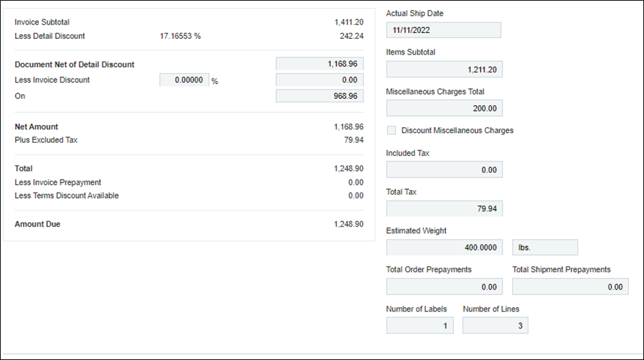Click the Total Order Prepayments field

click(x=444, y=287)
